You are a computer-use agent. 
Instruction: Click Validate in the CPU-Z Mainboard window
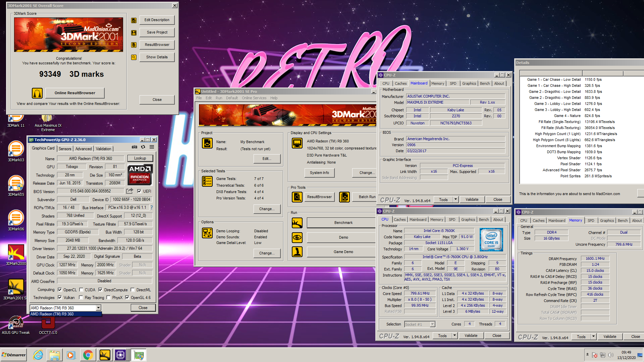pos(472,199)
